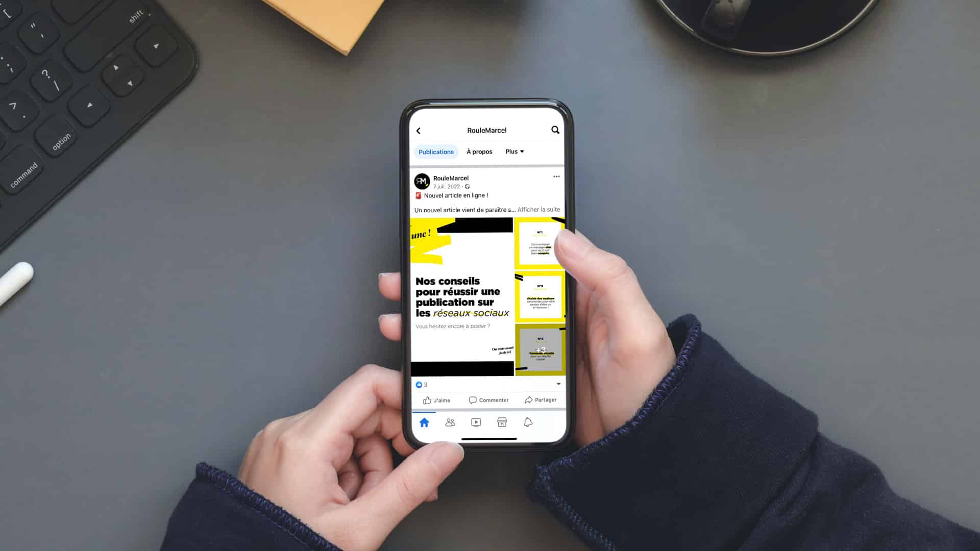Click Afficher la suite to expand post
Image resolution: width=980 pixels, height=551 pixels.
point(539,209)
